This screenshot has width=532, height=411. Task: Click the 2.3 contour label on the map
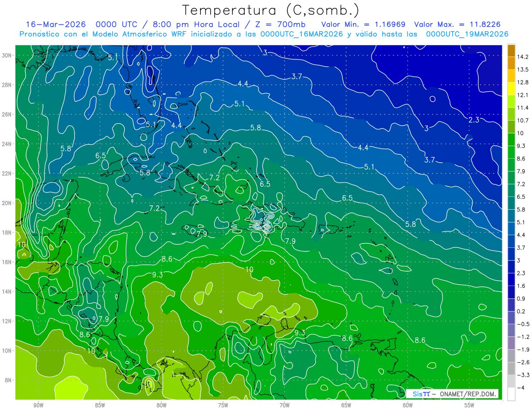click(474, 120)
